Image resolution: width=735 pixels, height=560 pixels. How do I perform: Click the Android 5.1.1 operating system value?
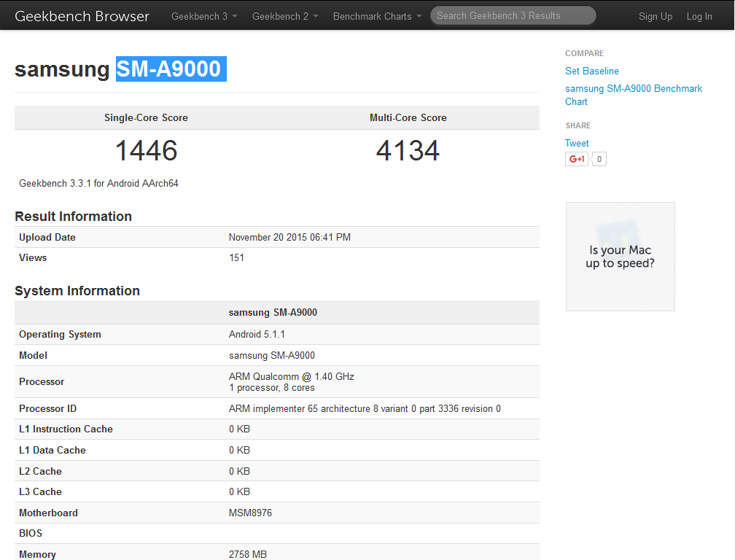pos(256,334)
